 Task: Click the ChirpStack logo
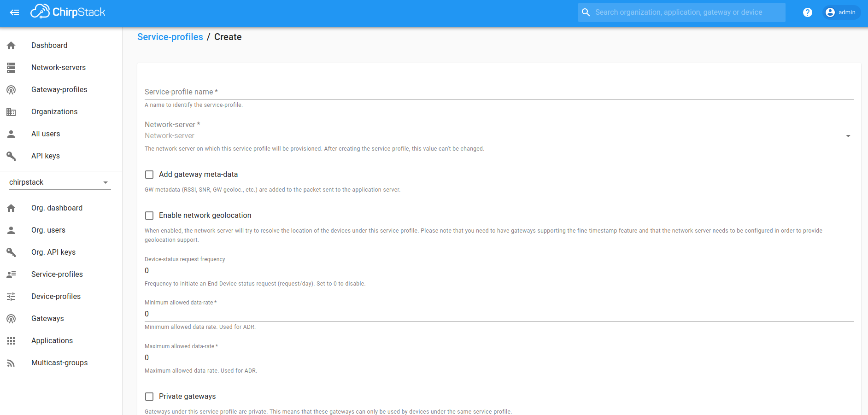[68, 12]
